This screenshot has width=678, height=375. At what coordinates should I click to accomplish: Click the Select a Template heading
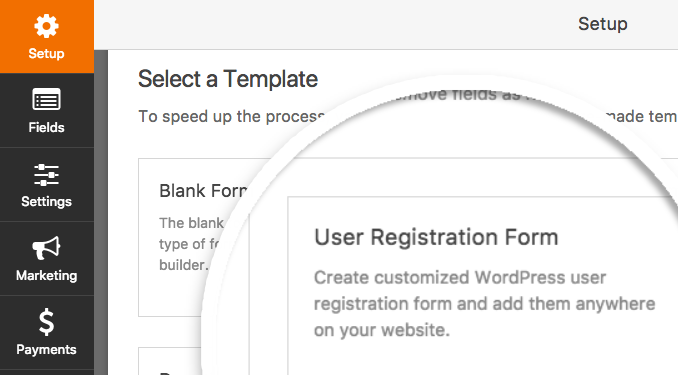coord(228,79)
